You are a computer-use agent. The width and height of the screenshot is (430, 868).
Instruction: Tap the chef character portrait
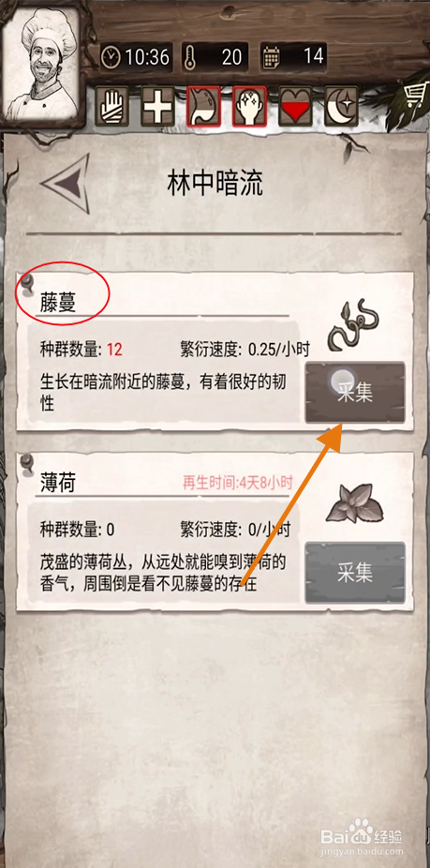(x=42, y=65)
